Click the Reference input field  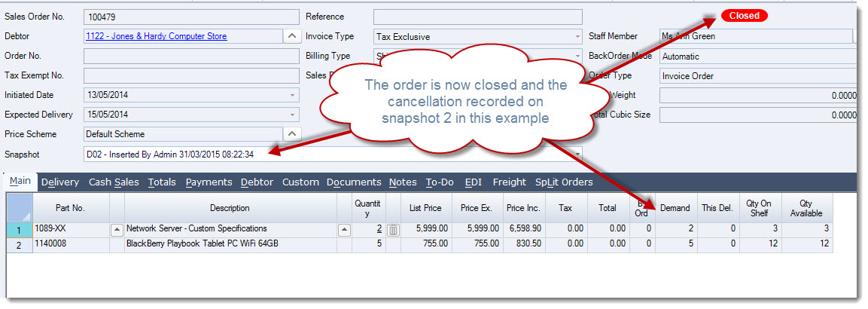478,17
